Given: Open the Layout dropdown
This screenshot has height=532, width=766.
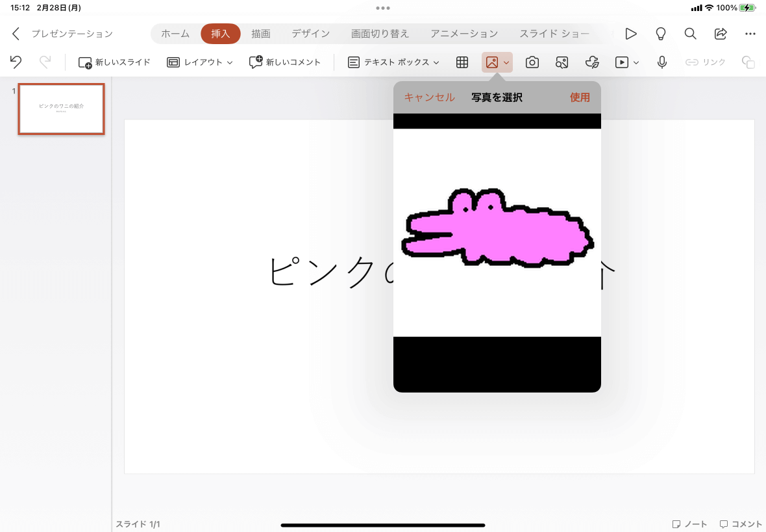Looking at the screenshot, I should point(199,62).
